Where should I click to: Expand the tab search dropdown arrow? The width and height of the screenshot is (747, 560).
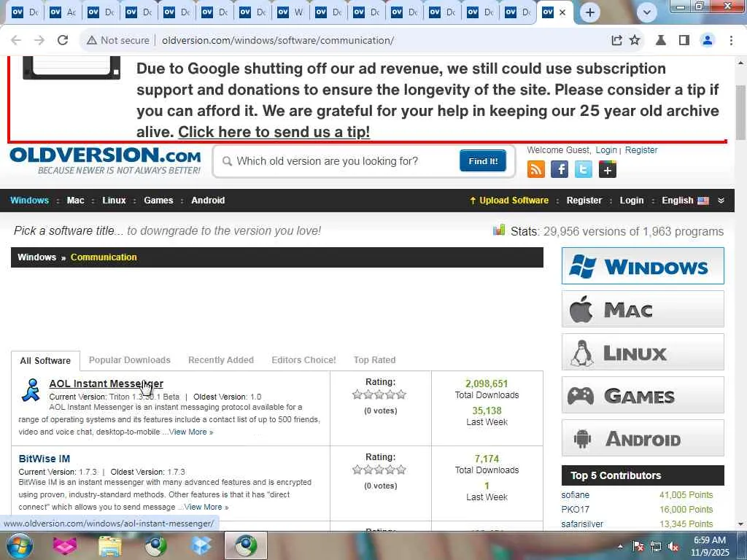[647, 12]
